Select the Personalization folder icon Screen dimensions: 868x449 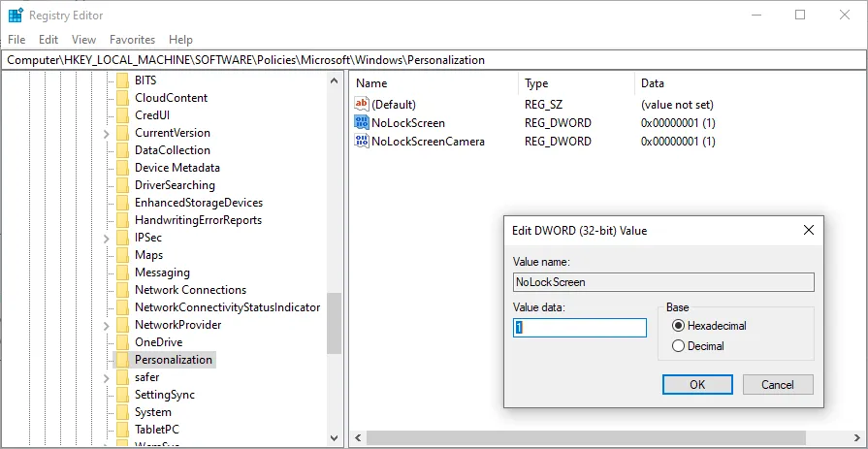[122, 360]
